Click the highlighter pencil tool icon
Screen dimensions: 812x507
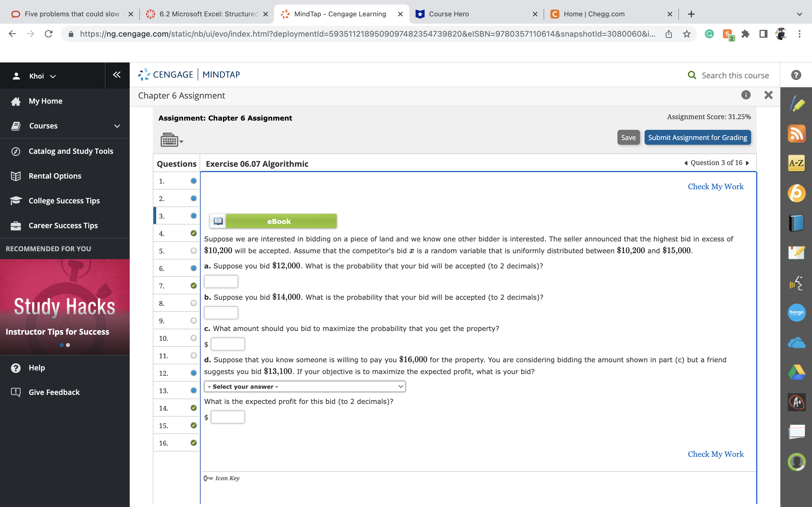[x=796, y=104]
